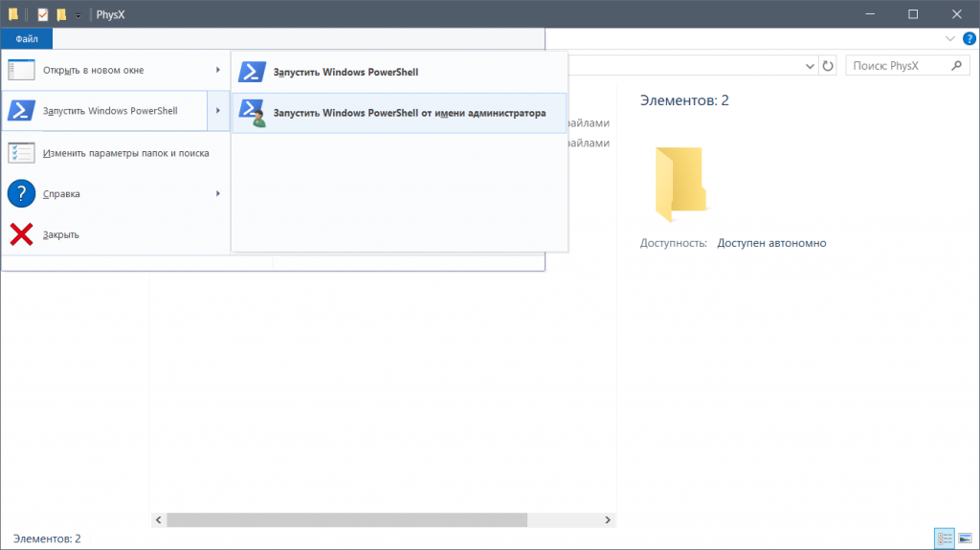Click the PowerShell administrator icon with user badge
980x550 pixels.
point(253,113)
